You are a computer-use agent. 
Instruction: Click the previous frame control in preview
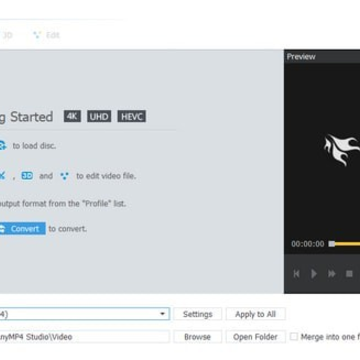(x=296, y=274)
